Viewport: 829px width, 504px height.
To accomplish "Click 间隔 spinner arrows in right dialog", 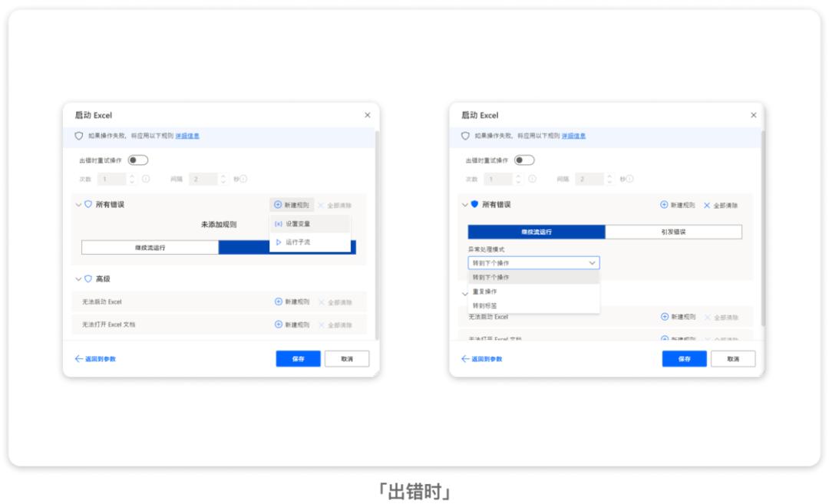I will pos(609,179).
